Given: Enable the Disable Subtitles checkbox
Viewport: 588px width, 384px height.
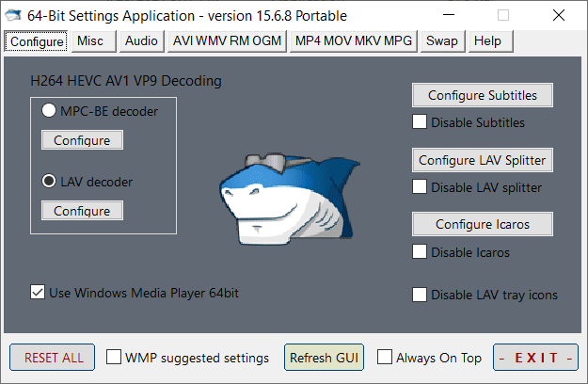Looking at the screenshot, I should 420,122.
